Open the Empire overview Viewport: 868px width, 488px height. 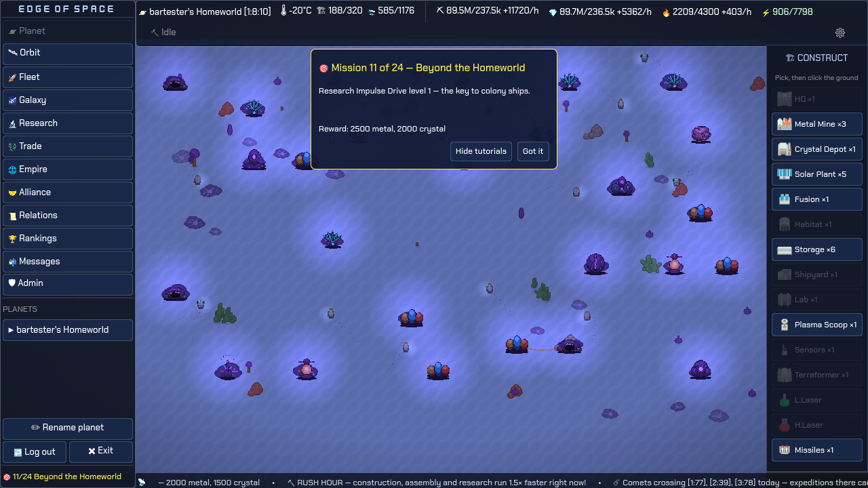pos(68,169)
